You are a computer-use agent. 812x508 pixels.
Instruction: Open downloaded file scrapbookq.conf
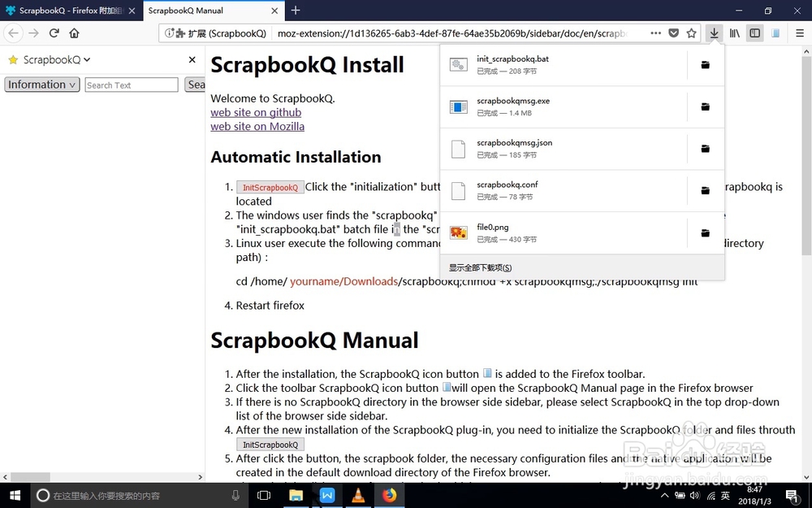564,191
